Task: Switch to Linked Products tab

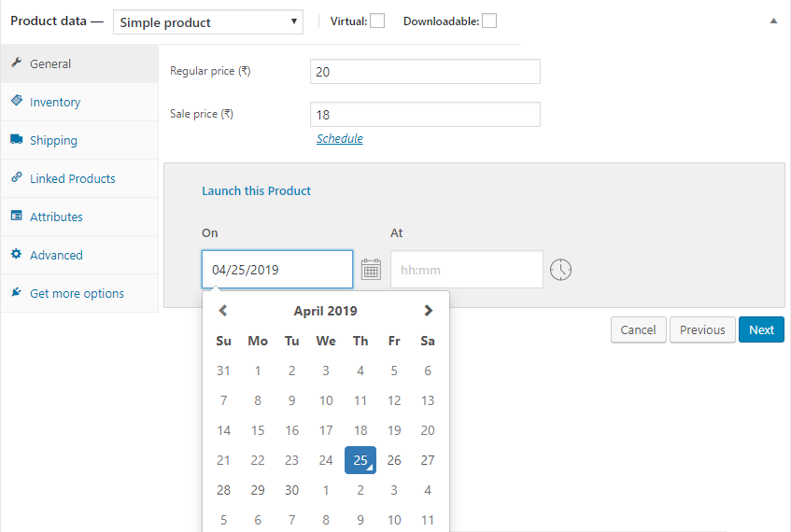Action: click(x=79, y=178)
